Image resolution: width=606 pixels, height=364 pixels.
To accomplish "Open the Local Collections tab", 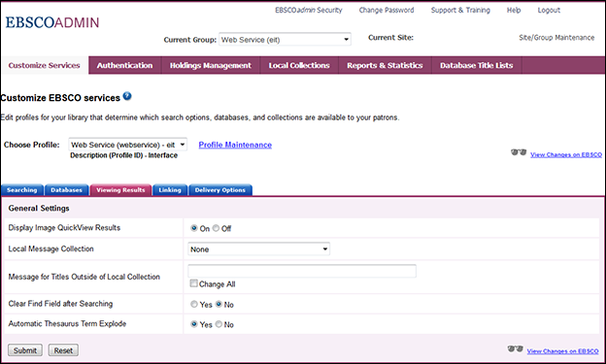I will point(299,65).
